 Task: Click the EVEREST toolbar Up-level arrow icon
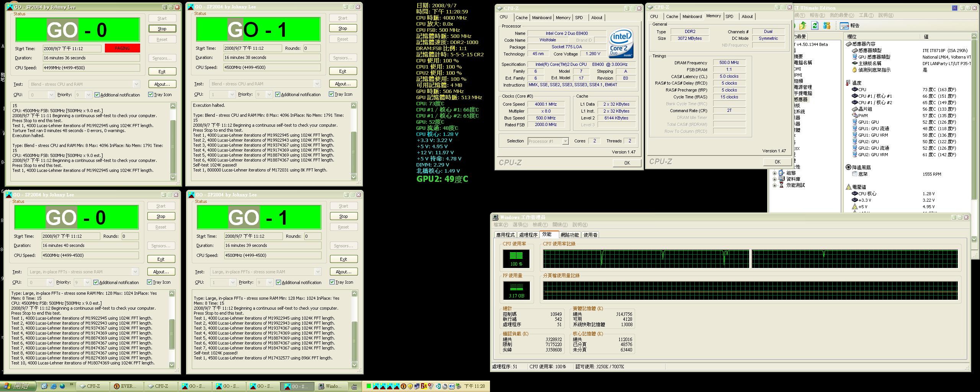point(803,26)
